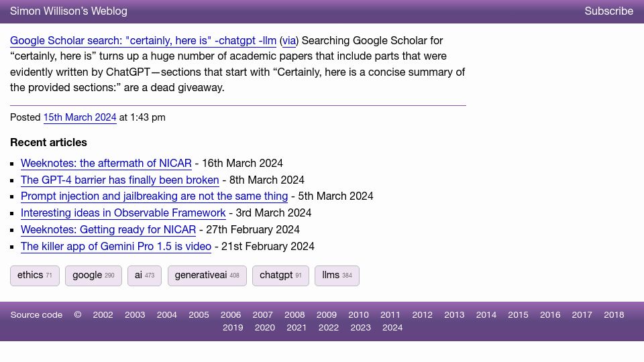Go to the 2015 archive

[518, 315]
